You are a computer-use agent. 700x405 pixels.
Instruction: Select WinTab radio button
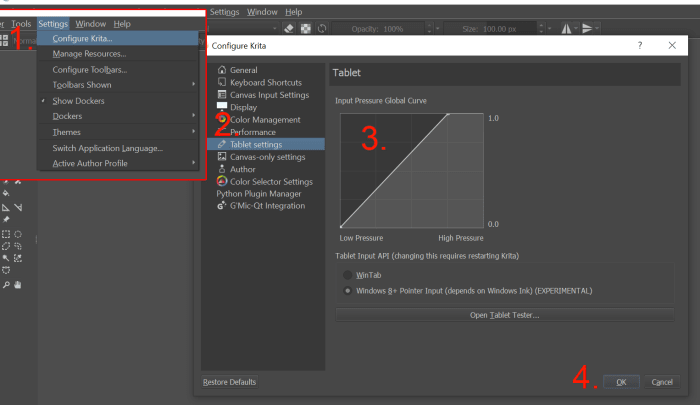coord(347,275)
